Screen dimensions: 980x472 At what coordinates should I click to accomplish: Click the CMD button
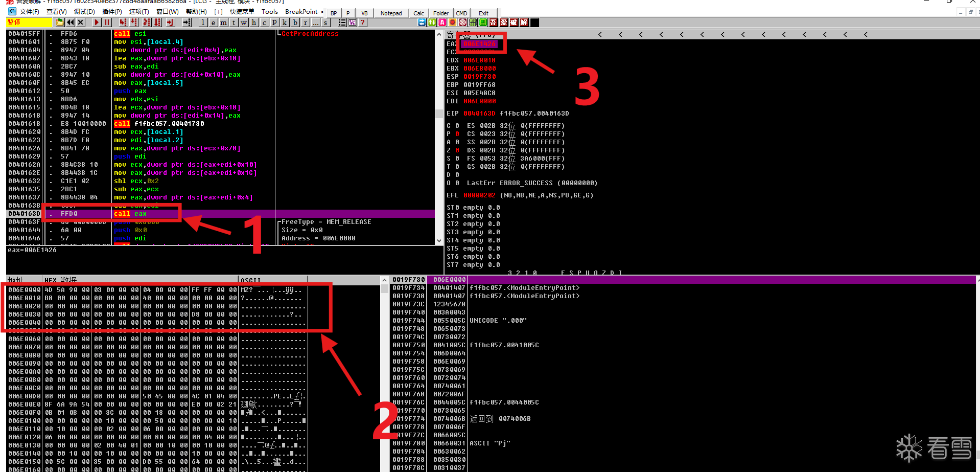pyautogui.click(x=462, y=13)
